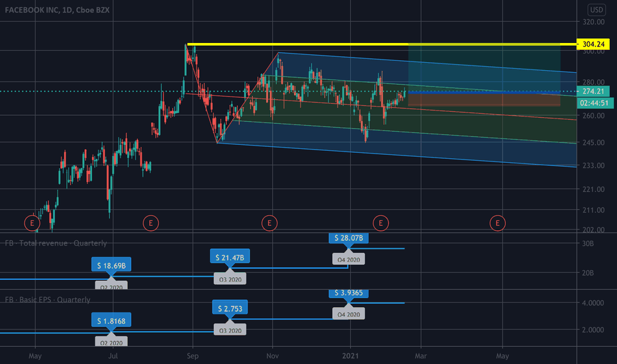Click the FB Basic EPS Quarterly title
617x364 pixels.
(48, 300)
